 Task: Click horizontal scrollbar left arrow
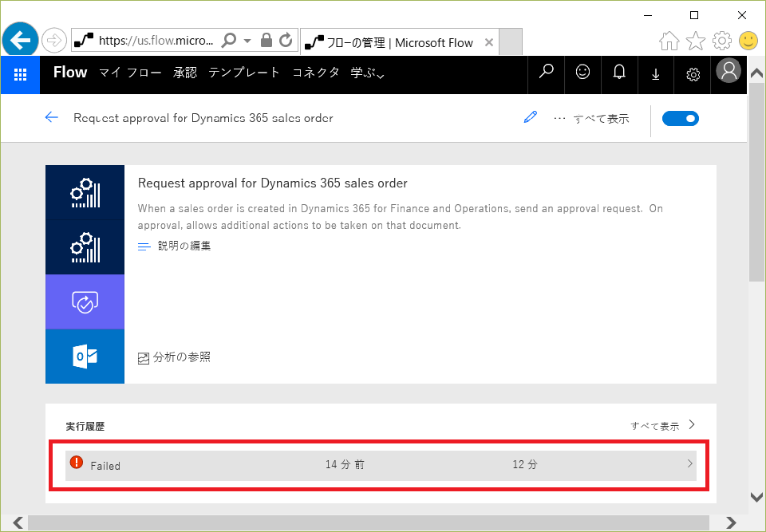coord(18,522)
